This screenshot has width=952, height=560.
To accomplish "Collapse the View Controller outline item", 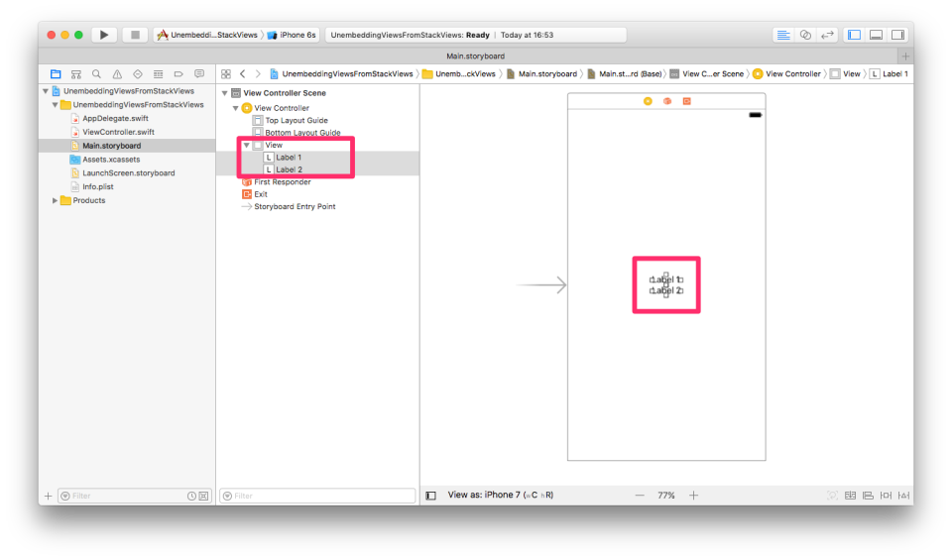I will [x=236, y=108].
